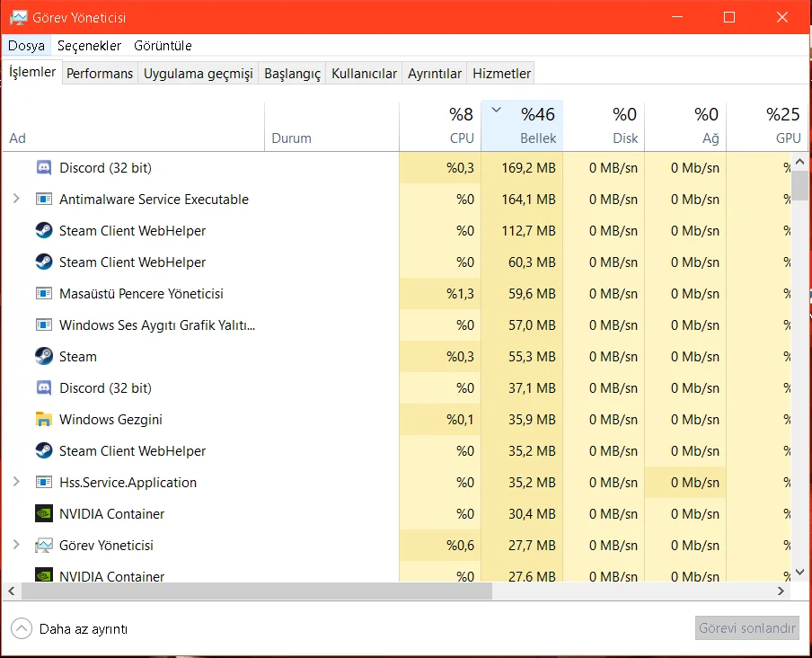Select the Hss.Service.Application process icon
The height and width of the screenshot is (658, 812).
44,482
